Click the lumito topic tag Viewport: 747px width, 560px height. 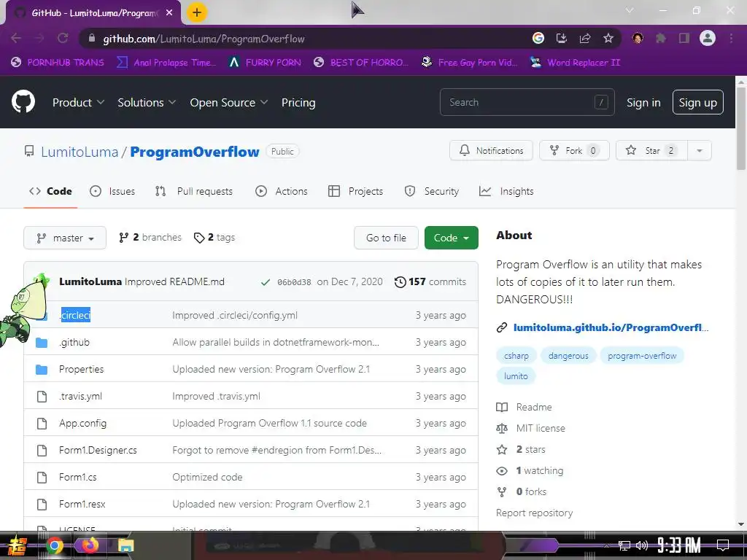[x=516, y=376]
